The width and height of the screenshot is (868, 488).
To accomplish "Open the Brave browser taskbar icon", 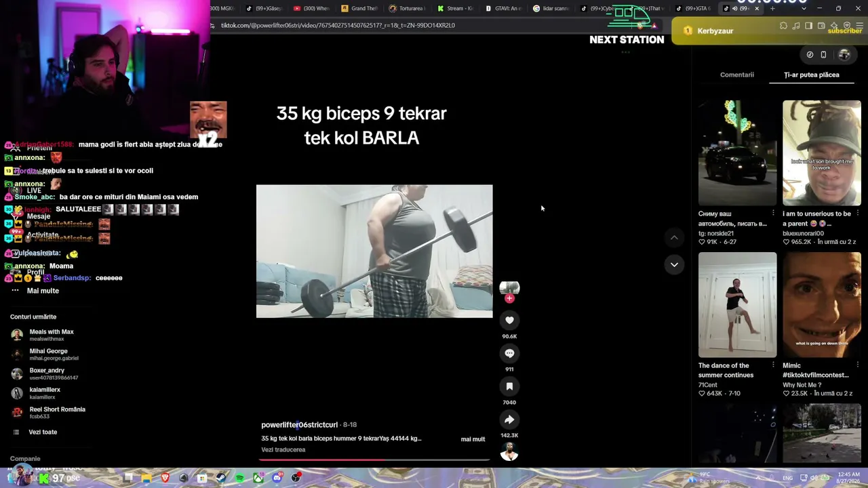I will 165,478.
